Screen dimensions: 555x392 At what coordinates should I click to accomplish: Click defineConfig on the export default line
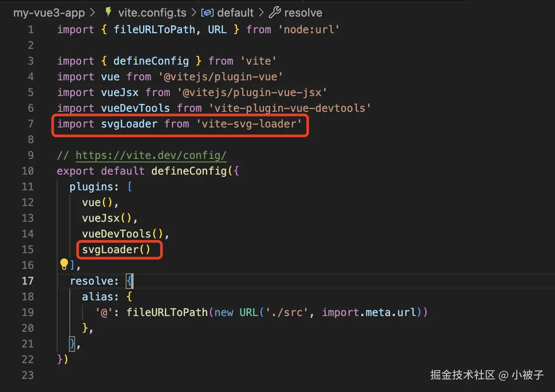pos(188,171)
